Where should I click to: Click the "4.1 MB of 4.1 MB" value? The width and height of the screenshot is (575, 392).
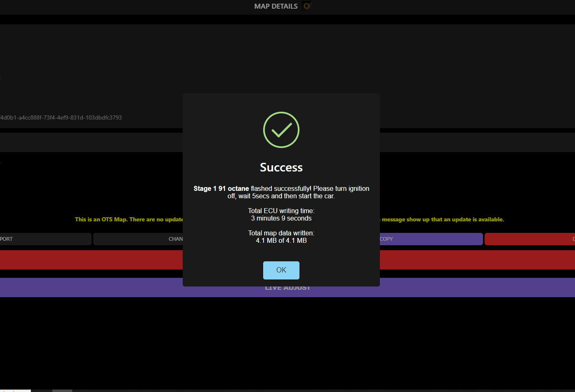pos(281,240)
